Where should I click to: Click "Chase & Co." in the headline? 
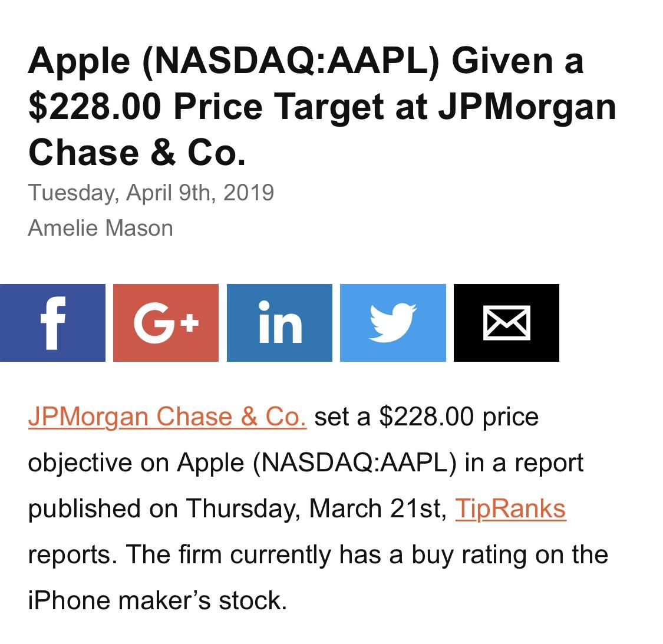(x=137, y=153)
